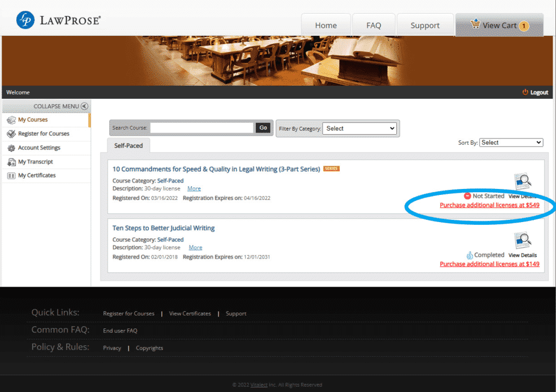Open Account Settings menu text
Screen dimensions: 556x392
(39, 148)
